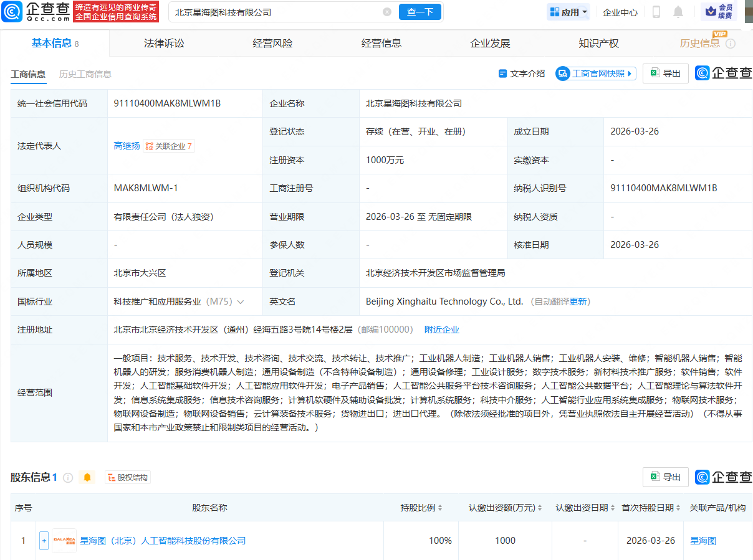The image size is (753, 560).
Task: Click the 股权结构 equity structure icon
Action: (x=127, y=477)
